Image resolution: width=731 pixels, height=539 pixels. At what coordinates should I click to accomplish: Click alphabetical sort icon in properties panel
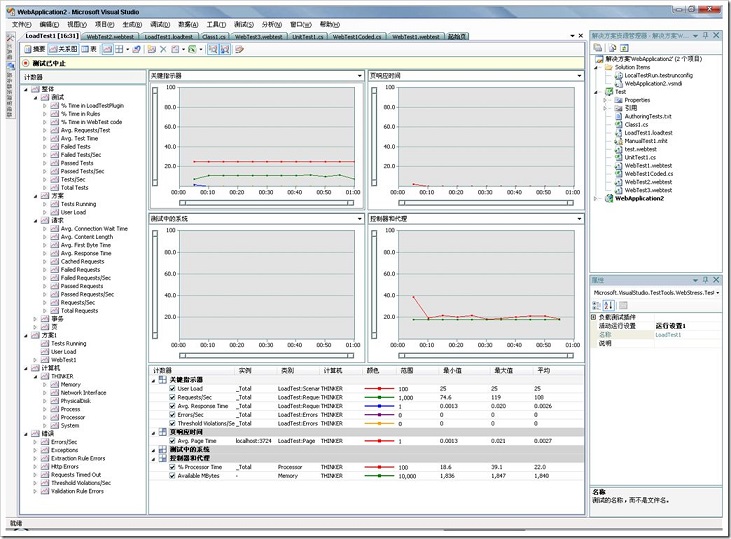coord(610,305)
